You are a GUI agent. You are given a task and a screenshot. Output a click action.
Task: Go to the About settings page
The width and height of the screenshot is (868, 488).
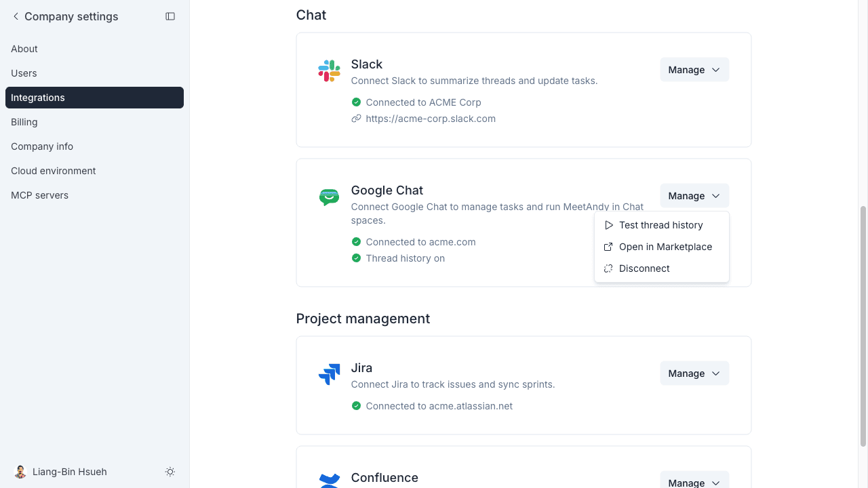[x=94, y=49]
